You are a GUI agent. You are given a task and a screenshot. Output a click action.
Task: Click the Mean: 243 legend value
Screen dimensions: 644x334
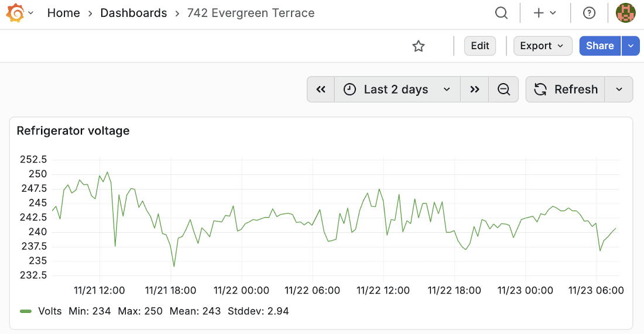(x=195, y=311)
